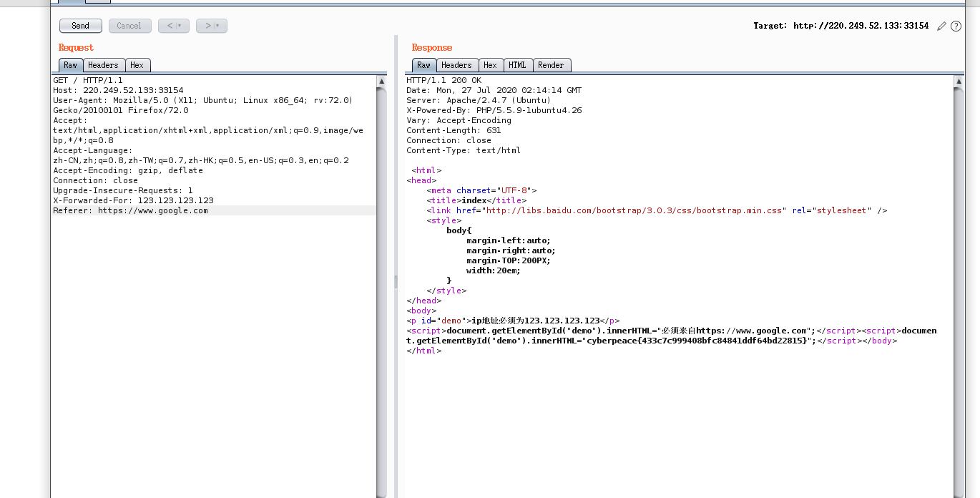Viewport: 980px width, 498px height.
Task: Edit target with the pencil icon
Action: [x=941, y=26]
